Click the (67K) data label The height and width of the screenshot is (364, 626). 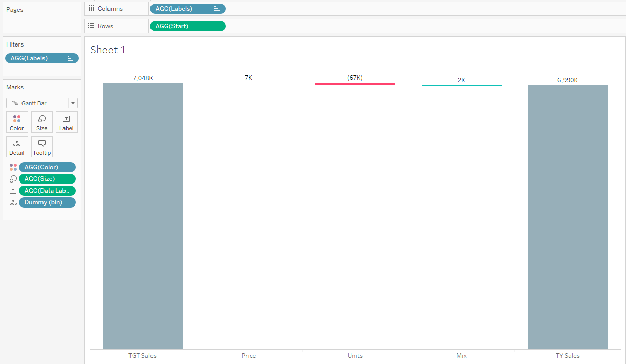pyautogui.click(x=355, y=77)
